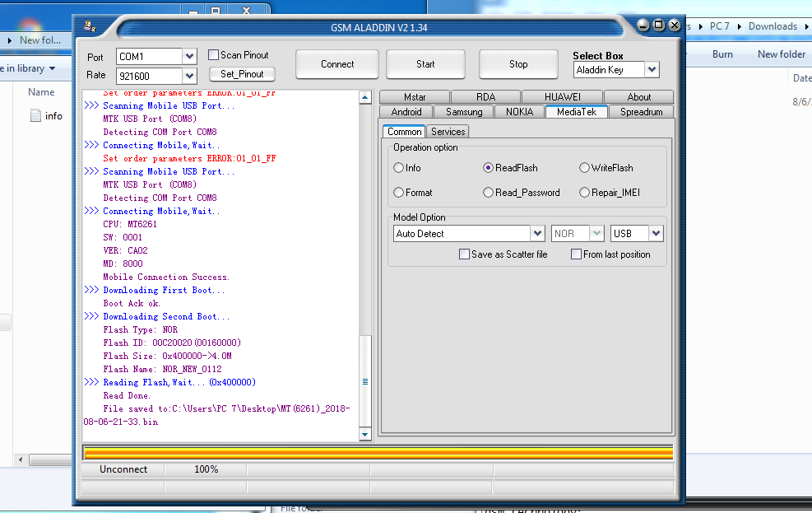
Task: Open the NOR flash type dropdown
Action: 596,234
